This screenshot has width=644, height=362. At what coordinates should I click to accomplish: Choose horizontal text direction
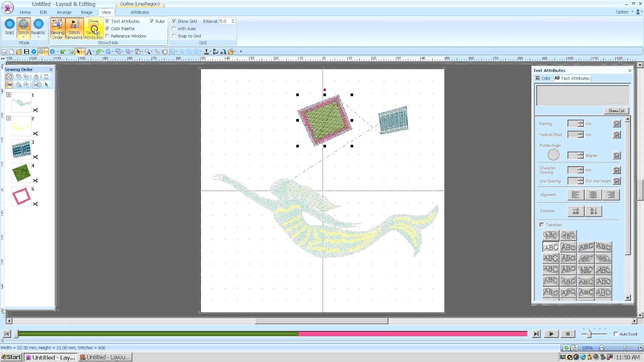point(576,211)
